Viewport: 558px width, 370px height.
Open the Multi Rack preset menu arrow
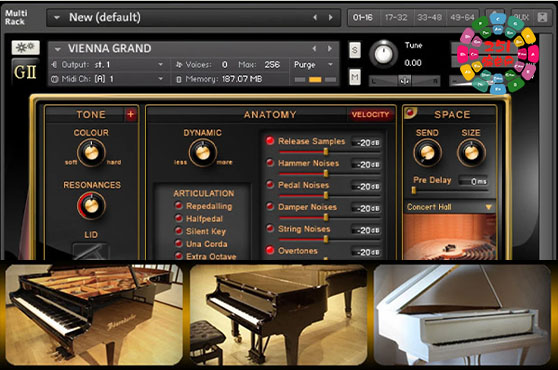coord(57,17)
